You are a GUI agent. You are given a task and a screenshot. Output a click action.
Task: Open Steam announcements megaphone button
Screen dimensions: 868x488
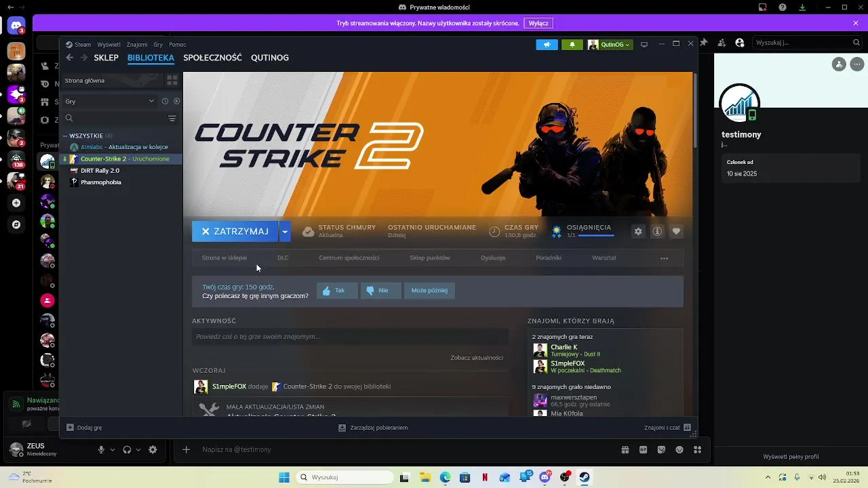pyautogui.click(x=547, y=45)
